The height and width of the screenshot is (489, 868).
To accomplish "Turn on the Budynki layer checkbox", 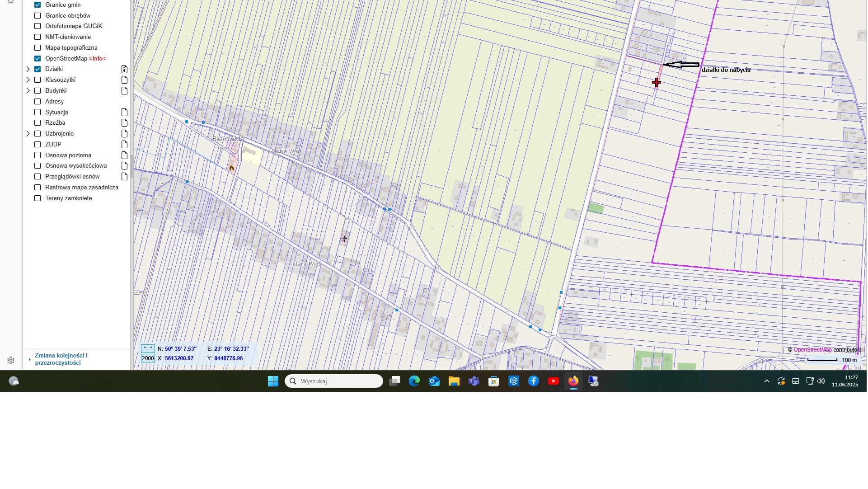I will (38, 91).
